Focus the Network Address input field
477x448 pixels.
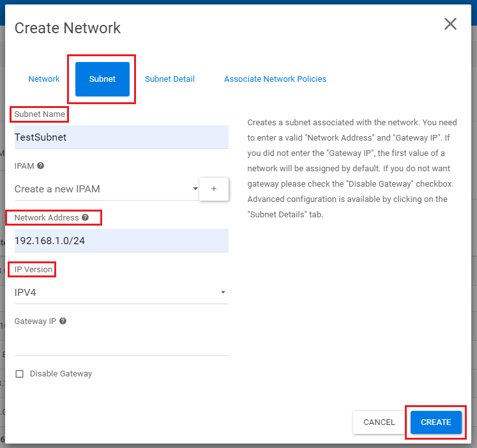[x=121, y=241]
